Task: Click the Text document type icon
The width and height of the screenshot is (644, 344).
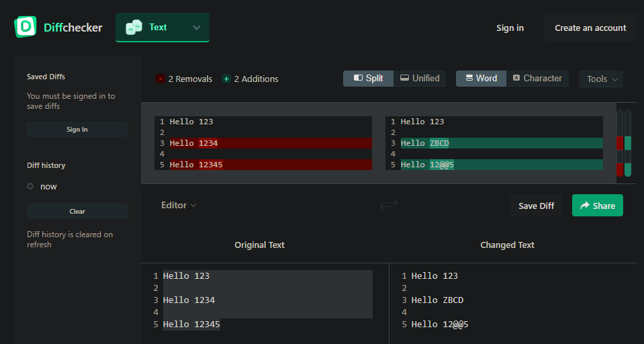Action: coord(134,28)
